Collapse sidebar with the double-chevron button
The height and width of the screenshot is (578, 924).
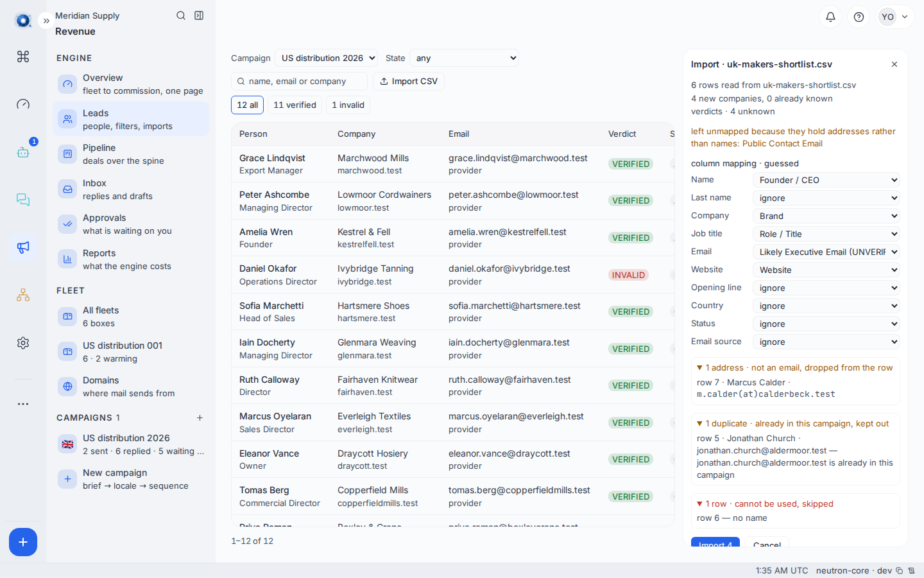tap(46, 21)
